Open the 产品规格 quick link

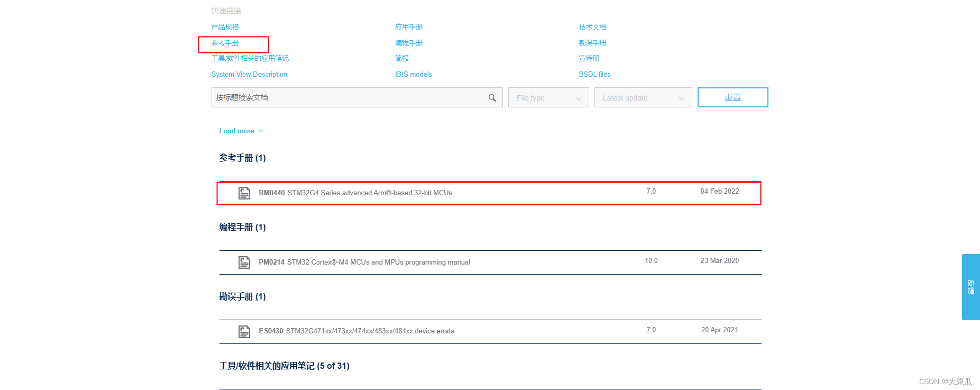225,27
